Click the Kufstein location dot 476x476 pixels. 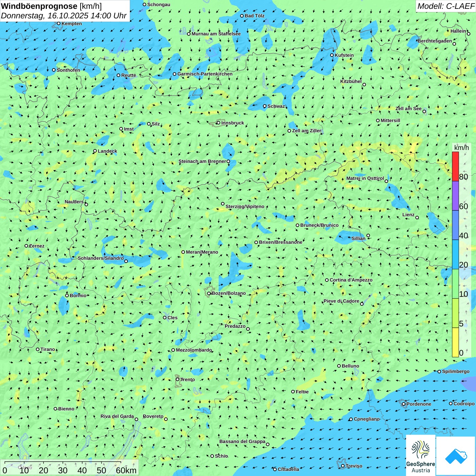click(x=332, y=55)
